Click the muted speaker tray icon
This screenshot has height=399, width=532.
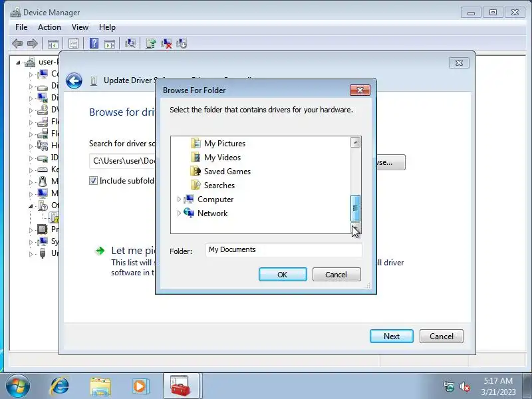[x=465, y=386]
